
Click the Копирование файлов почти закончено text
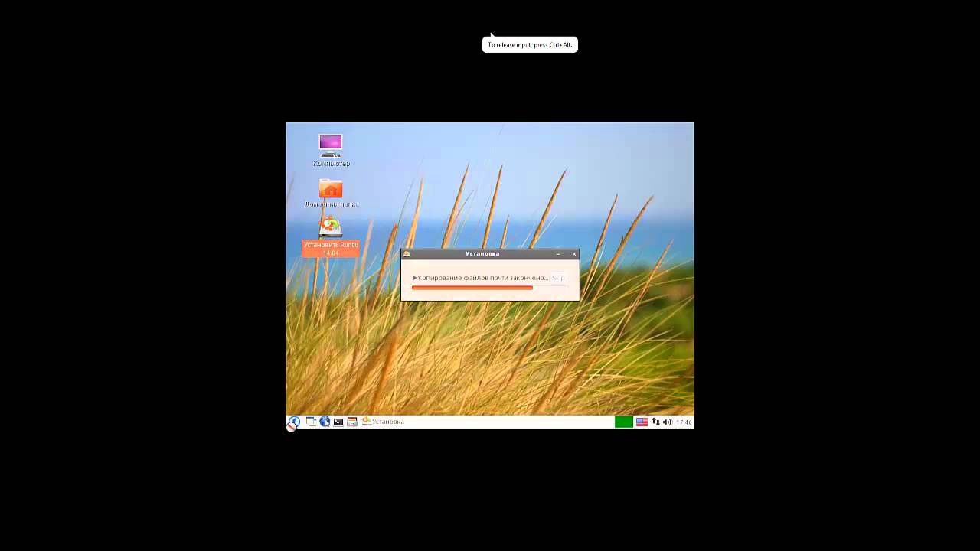pos(483,278)
